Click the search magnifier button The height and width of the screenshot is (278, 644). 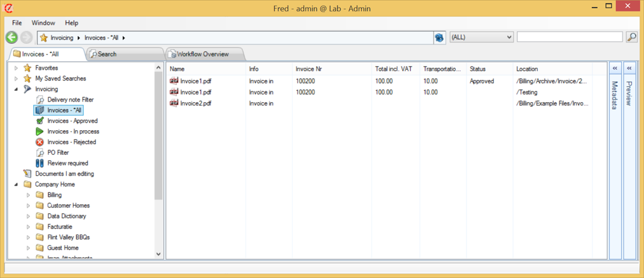(631, 37)
